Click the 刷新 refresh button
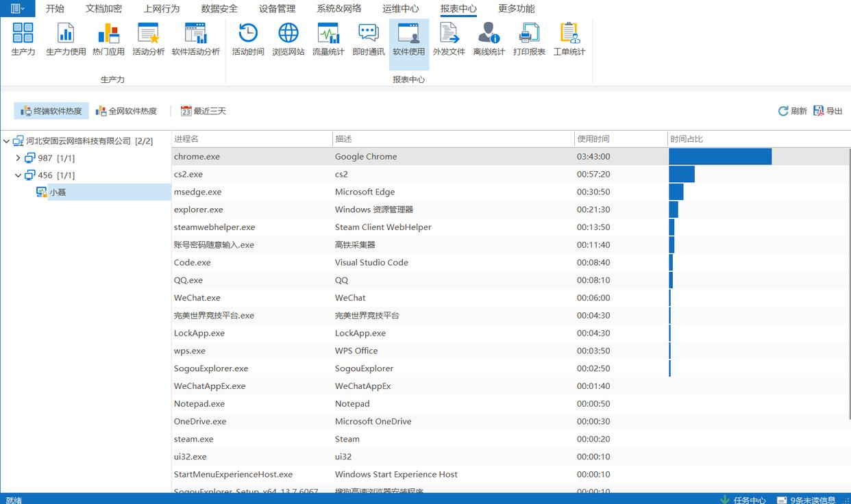Image resolution: width=851 pixels, height=504 pixels. tap(793, 111)
